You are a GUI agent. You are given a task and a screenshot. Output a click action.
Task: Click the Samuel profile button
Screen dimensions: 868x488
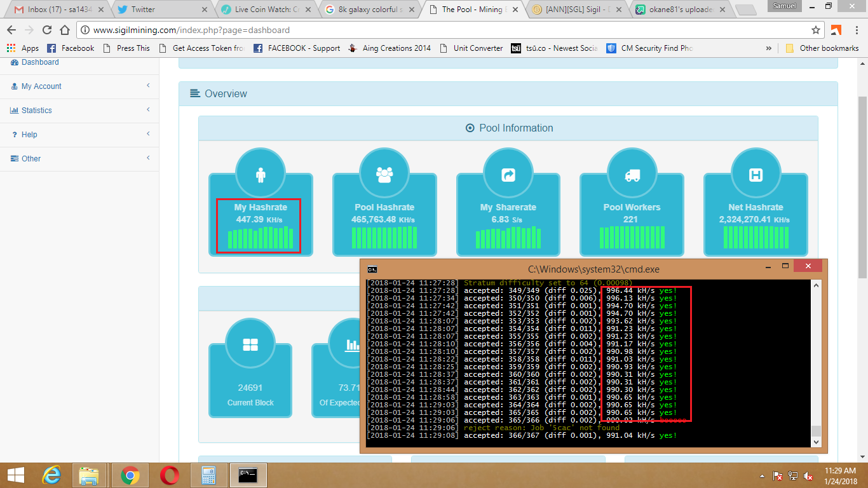click(785, 5)
